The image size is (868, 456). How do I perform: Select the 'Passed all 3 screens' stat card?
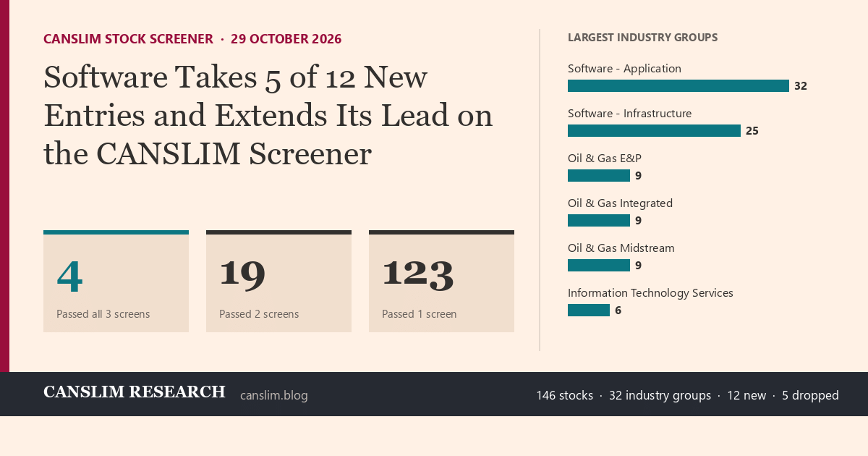(116, 282)
